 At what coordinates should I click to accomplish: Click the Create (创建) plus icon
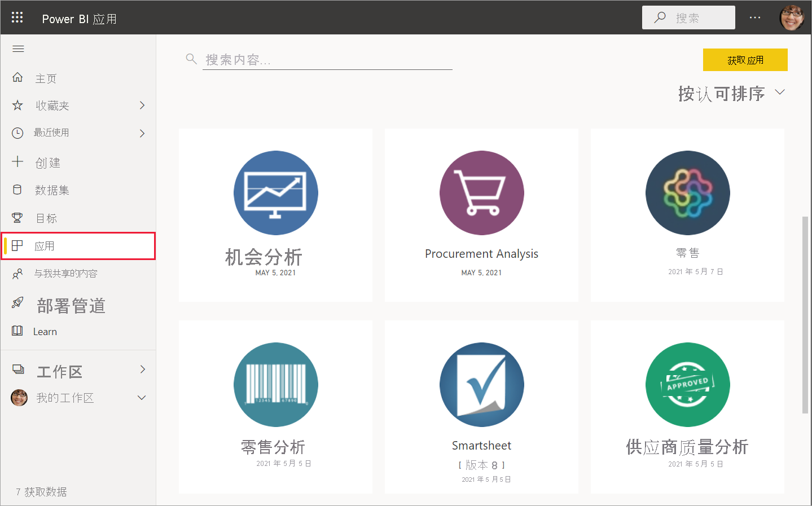pyautogui.click(x=17, y=162)
